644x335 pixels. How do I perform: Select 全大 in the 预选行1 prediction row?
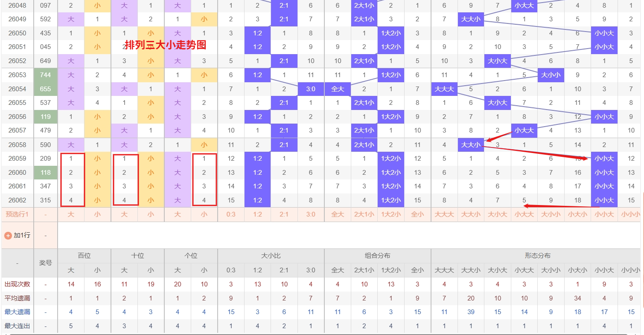pyautogui.click(x=338, y=214)
